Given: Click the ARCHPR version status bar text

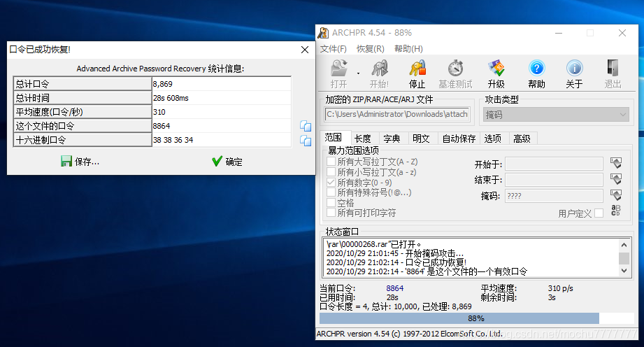Looking at the screenshot, I should 409,334.
